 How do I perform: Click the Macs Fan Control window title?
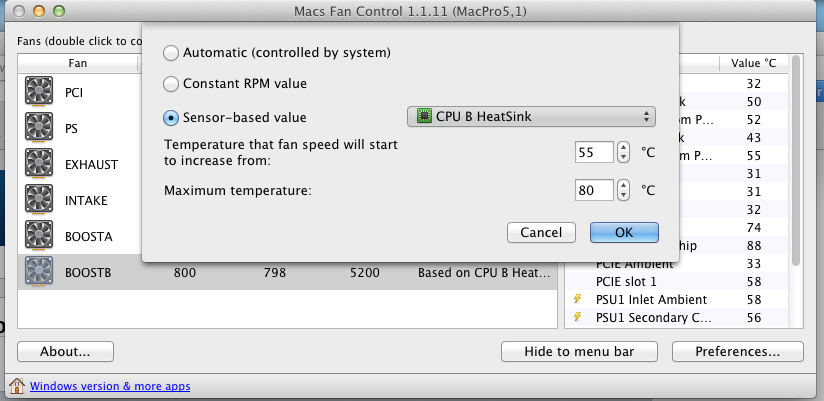409,11
